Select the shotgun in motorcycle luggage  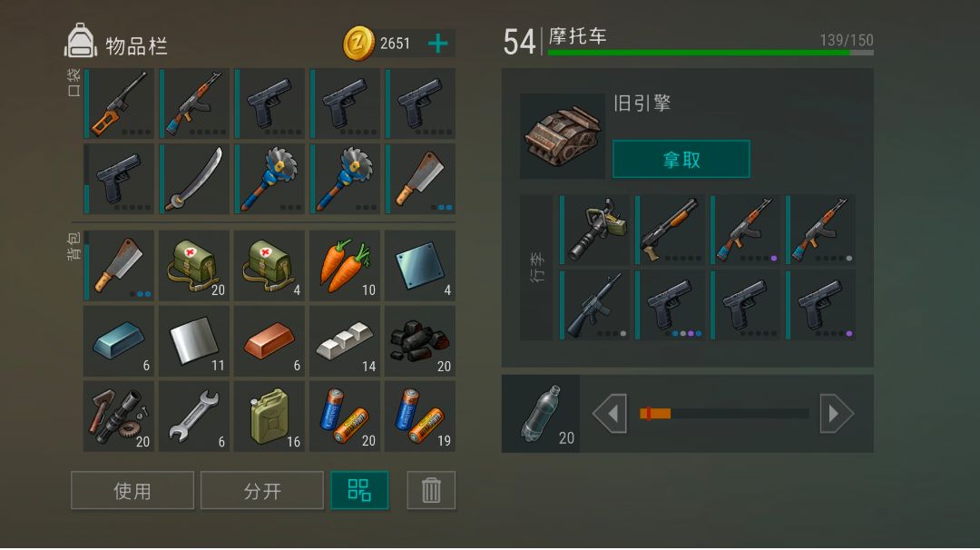[x=670, y=230]
